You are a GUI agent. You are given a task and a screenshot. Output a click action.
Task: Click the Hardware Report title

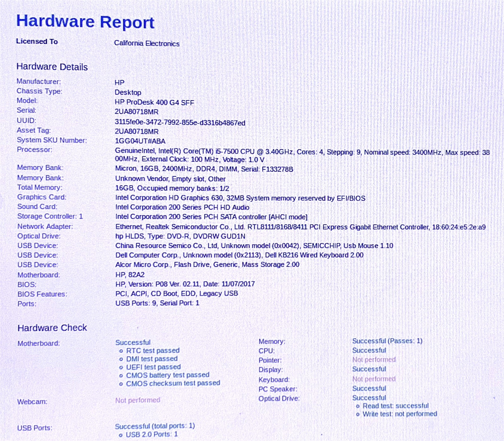85,22
